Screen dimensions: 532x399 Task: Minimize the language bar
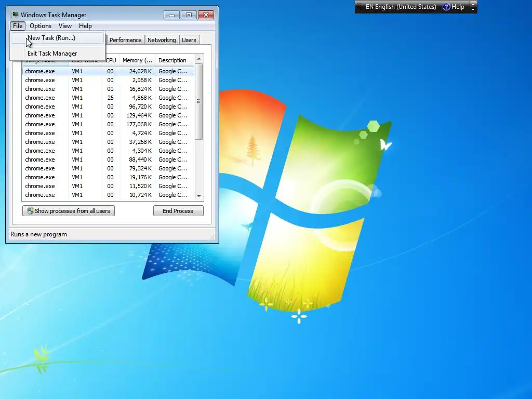tap(473, 4)
